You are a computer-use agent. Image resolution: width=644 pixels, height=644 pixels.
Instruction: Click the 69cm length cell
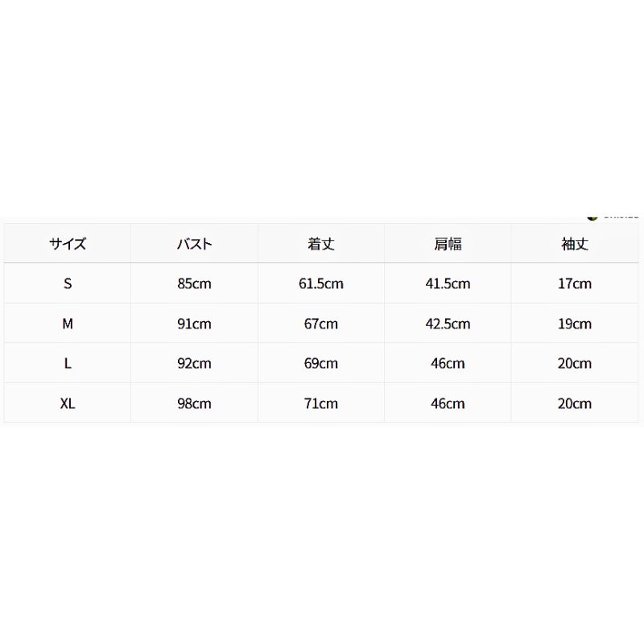click(x=321, y=363)
